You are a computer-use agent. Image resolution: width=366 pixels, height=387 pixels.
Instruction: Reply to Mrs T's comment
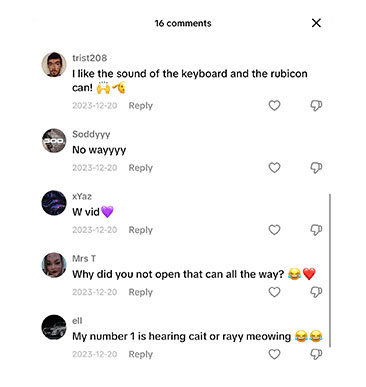pyautogui.click(x=141, y=292)
